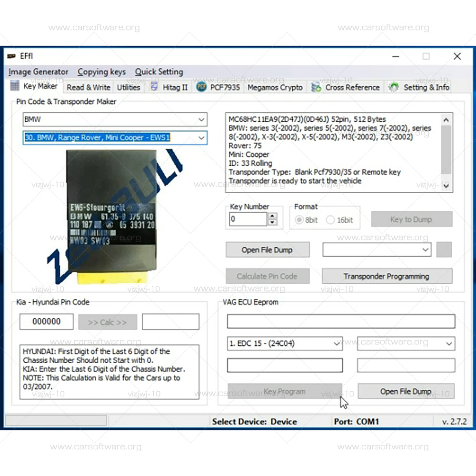Decrease the Key Number value
The image size is (476, 476).
(272, 222)
